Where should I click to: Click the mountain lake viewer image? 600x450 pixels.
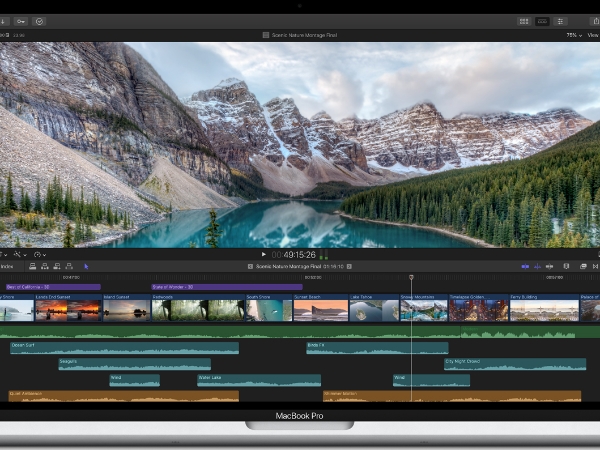click(x=300, y=145)
